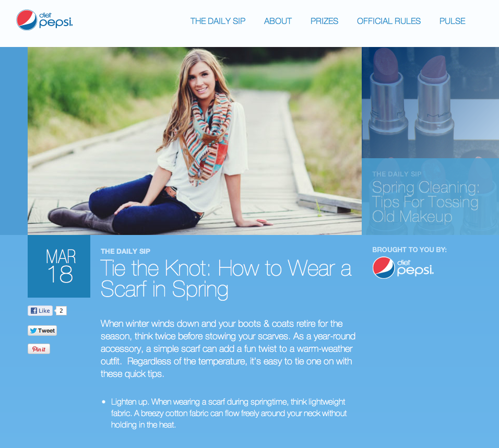
Task: Read Spring Cleaning: Tips For Tossing Old Makeup
Action: (425, 202)
